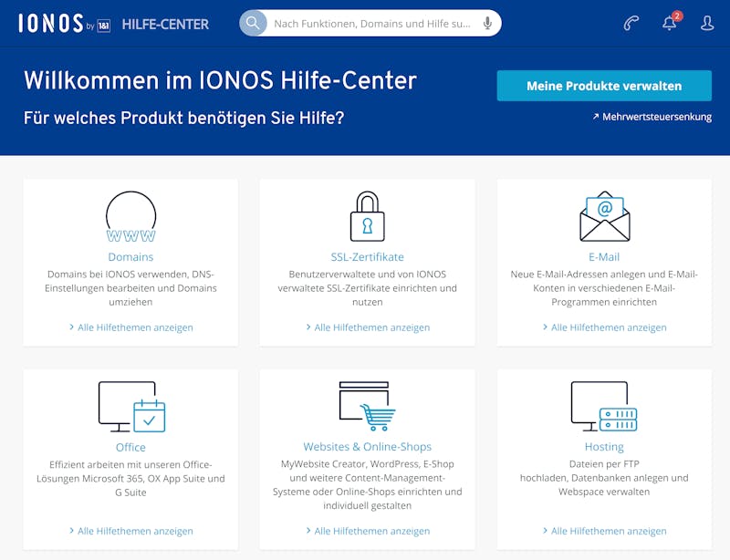
Task: Show all help topics for Hosting
Action: click(x=604, y=531)
